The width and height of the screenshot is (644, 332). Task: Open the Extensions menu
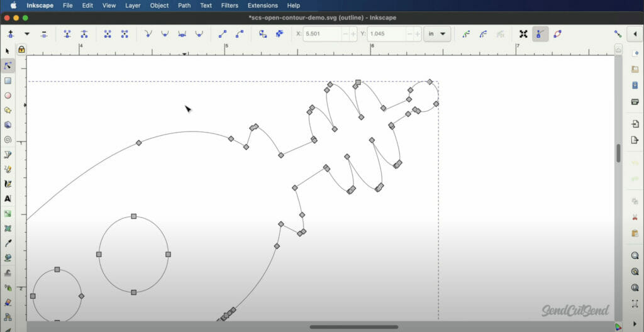click(262, 6)
